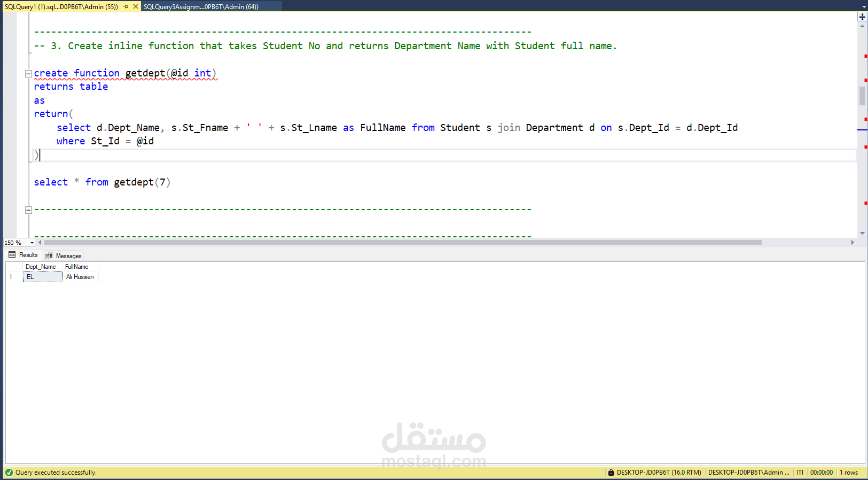868x480 pixels.
Task: Select the Ali Hussien cell
Action: (x=81, y=277)
